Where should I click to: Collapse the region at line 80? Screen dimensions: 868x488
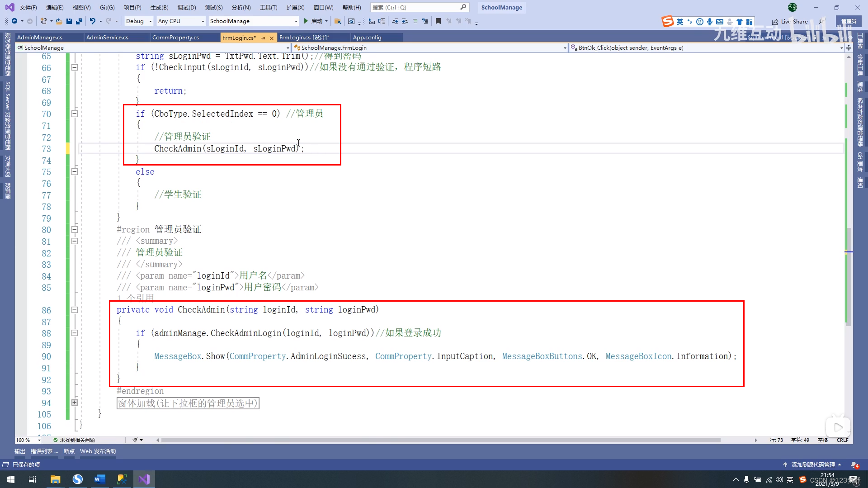point(75,230)
